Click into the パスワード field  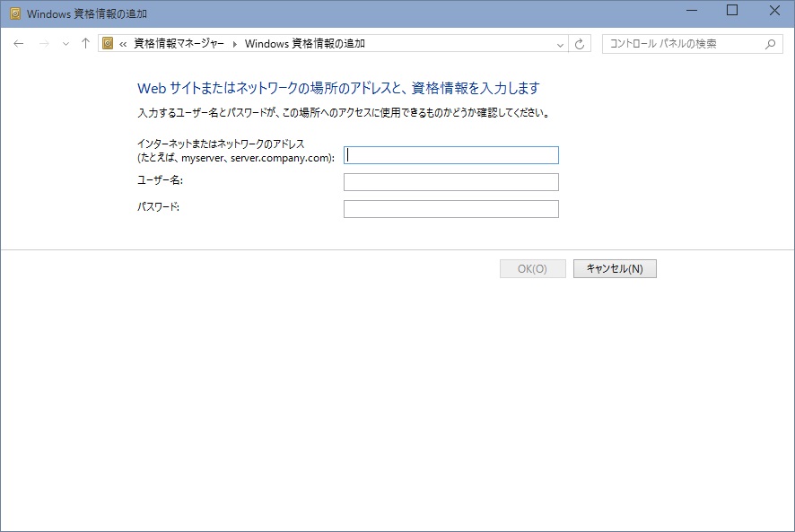450,209
